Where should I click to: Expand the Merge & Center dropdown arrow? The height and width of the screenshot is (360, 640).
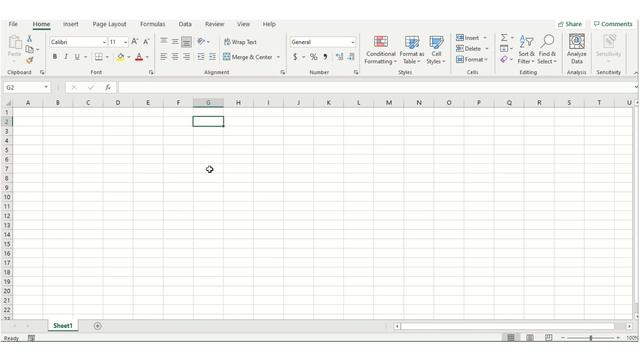pyautogui.click(x=278, y=57)
